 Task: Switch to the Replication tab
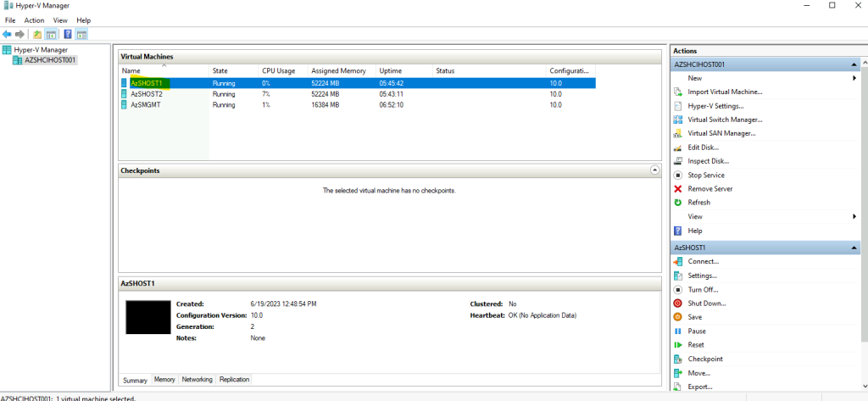[x=234, y=380]
